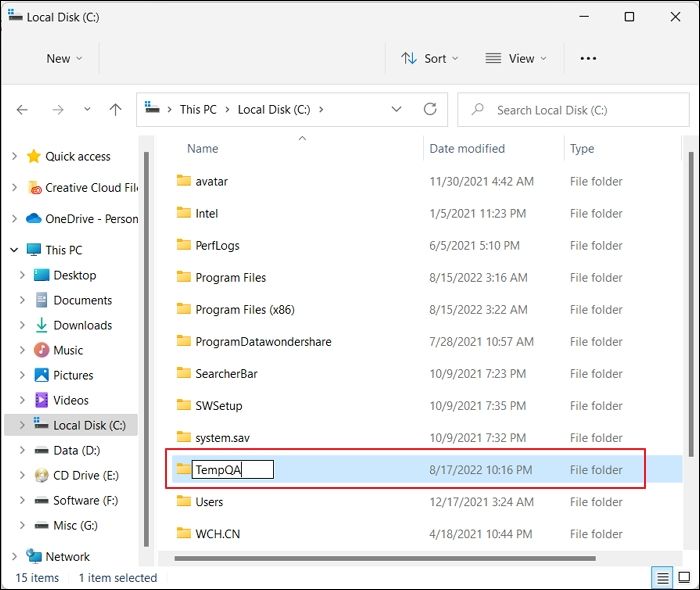The image size is (700, 590).
Task: Click the drive icon in address bar
Action: tap(152, 108)
